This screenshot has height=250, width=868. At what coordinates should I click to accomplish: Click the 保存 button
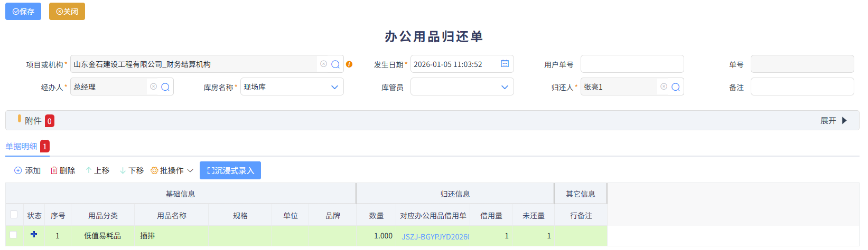point(23,12)
